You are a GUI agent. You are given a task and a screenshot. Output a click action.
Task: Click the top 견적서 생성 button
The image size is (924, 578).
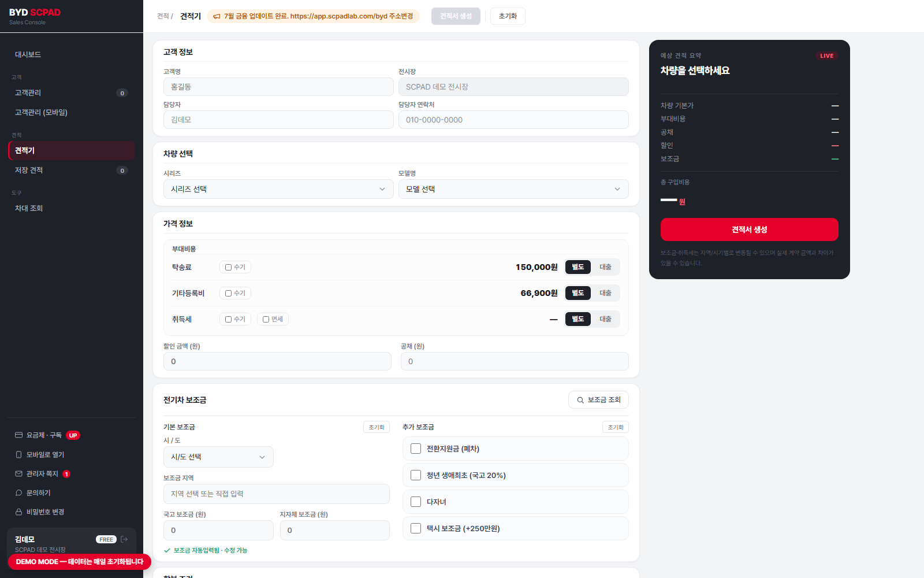pyautogui.click(x=456, y=16)
